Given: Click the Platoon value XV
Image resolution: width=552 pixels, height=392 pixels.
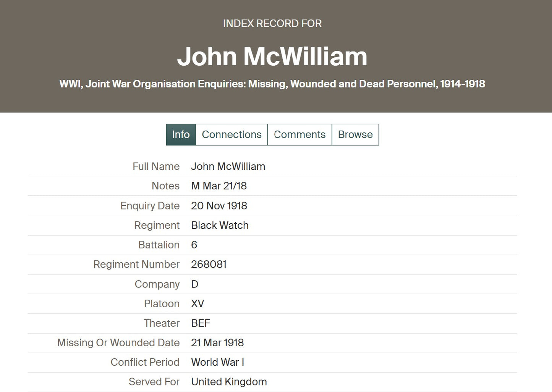Looking at the screenshot, I should [197, 303].
